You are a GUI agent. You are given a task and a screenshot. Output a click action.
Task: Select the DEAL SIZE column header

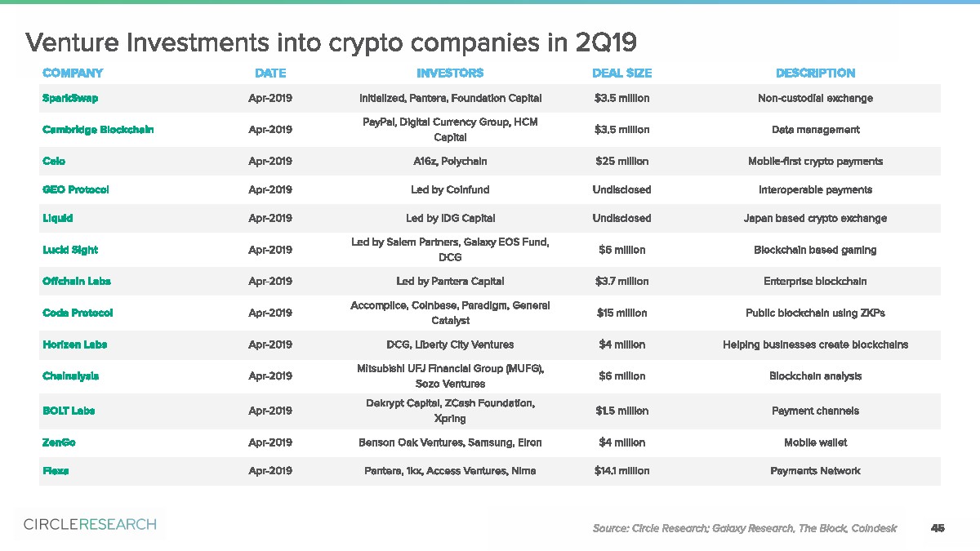[621, 73]
